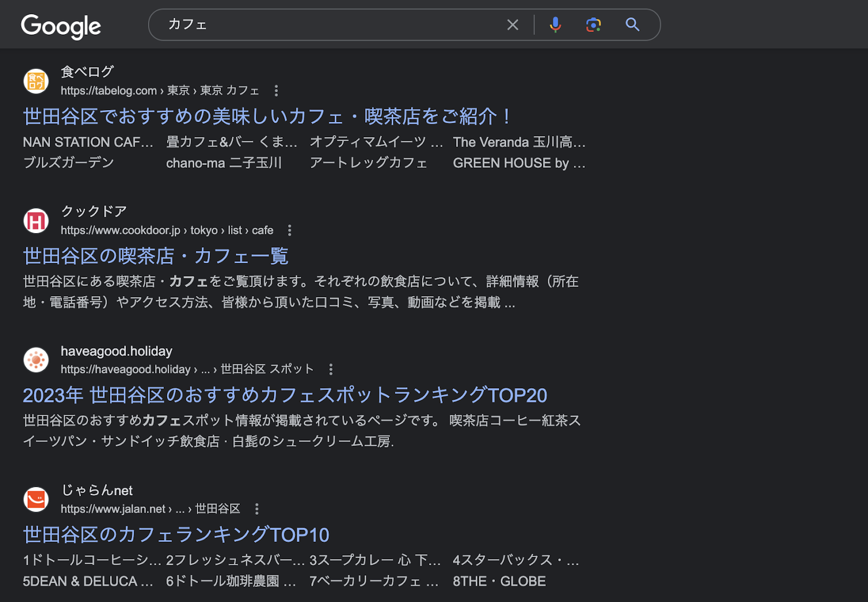This screenshot has height=602, width=868.
Task: Open 畳カフェ&バー くま… sublink
Action: click(x=232, y=142)
